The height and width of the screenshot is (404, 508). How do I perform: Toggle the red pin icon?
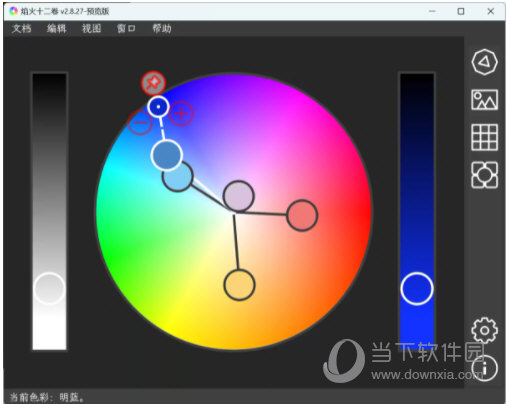153,83
